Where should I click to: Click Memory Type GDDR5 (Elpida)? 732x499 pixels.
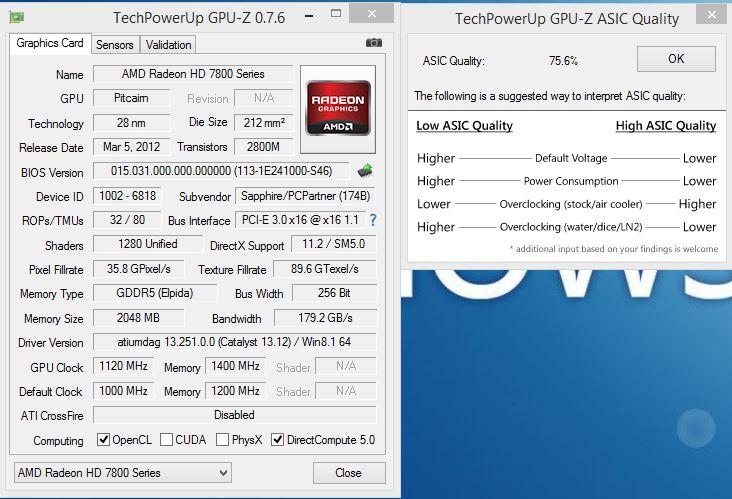click(155, 293)
